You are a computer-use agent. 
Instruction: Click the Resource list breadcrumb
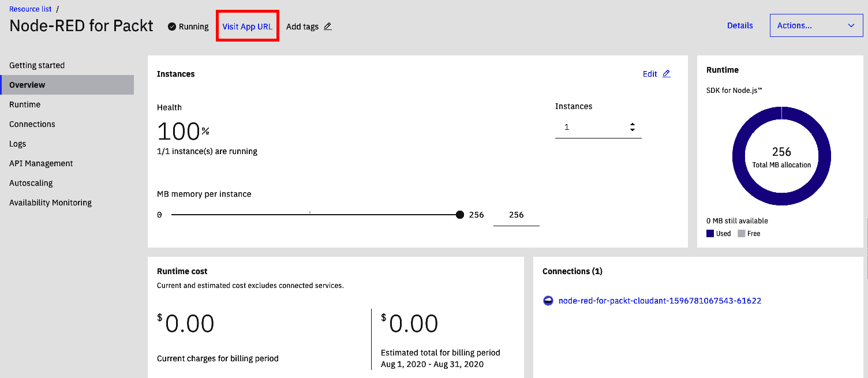click(x=31, y=9)
